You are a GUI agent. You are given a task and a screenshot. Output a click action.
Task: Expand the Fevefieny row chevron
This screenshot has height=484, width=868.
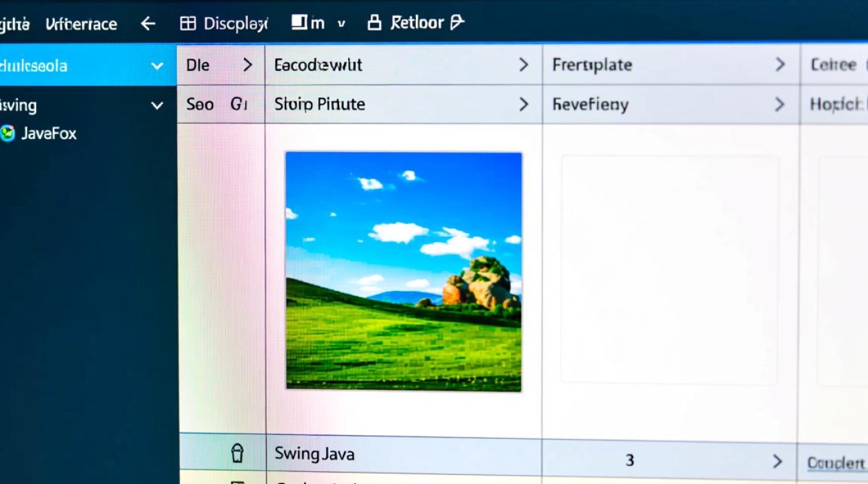coord(780,105)
